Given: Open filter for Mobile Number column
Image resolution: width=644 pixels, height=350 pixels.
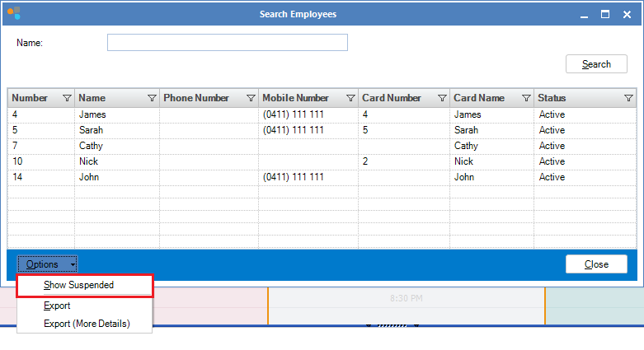Looking at the screenshot, I should [x=350, y=98].
